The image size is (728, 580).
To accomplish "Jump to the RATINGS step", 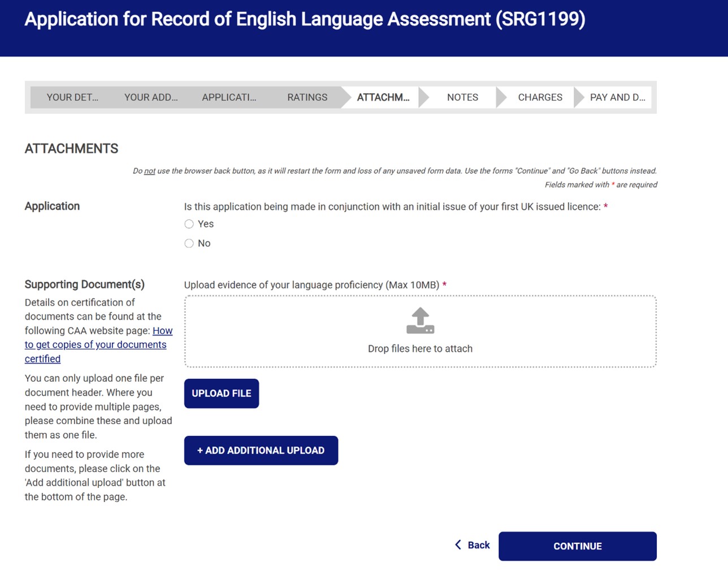I will click(x=307, y=97).
